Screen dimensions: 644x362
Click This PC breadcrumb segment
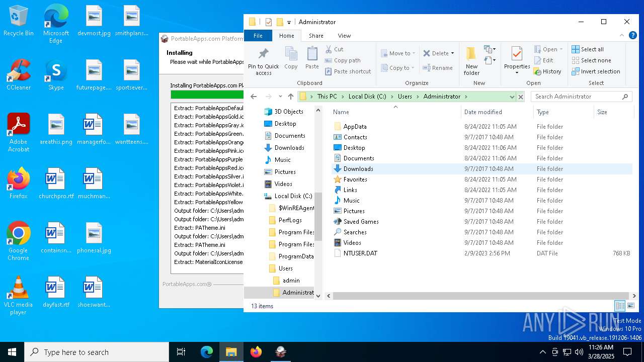click(327, 97)
